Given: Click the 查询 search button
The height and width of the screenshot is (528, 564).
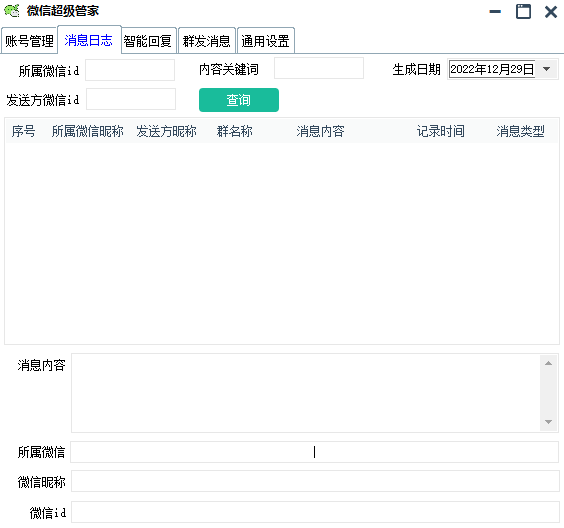Looking at the screenshot, I should (239, 100).
